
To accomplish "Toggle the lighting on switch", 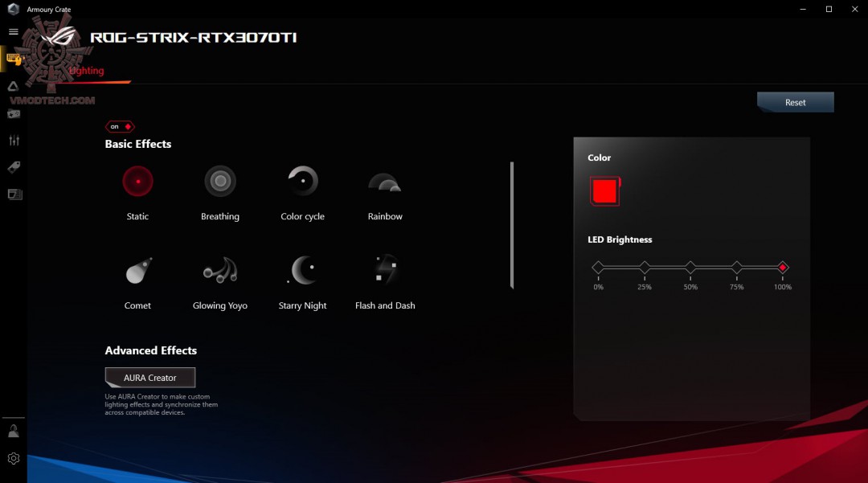I will pyautogui.click(x=120, y=127).
